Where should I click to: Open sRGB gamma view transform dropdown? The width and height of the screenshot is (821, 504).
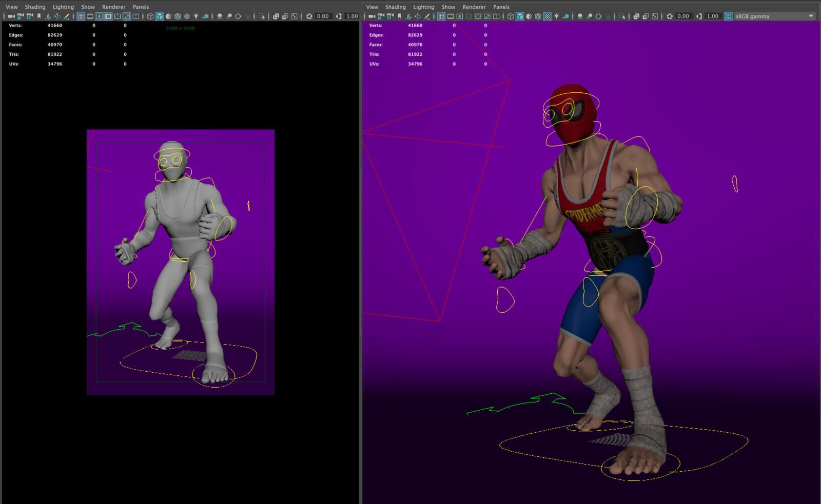click(774, 16)
